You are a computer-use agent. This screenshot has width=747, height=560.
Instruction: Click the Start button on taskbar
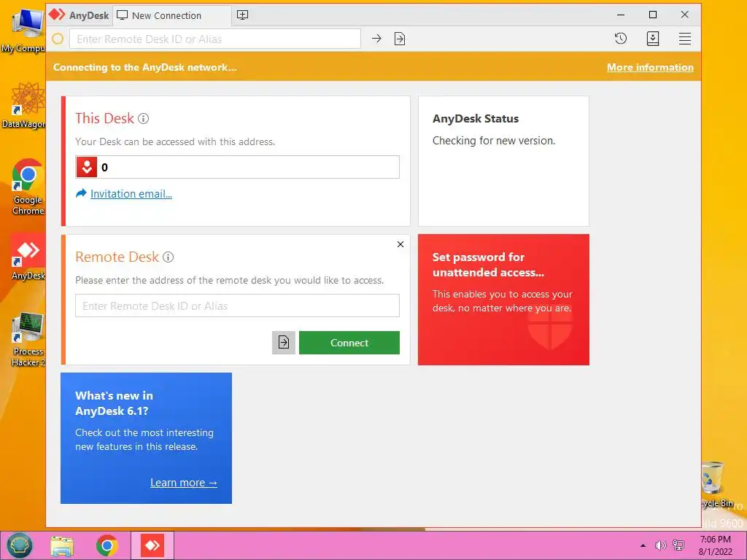(19, 545)
